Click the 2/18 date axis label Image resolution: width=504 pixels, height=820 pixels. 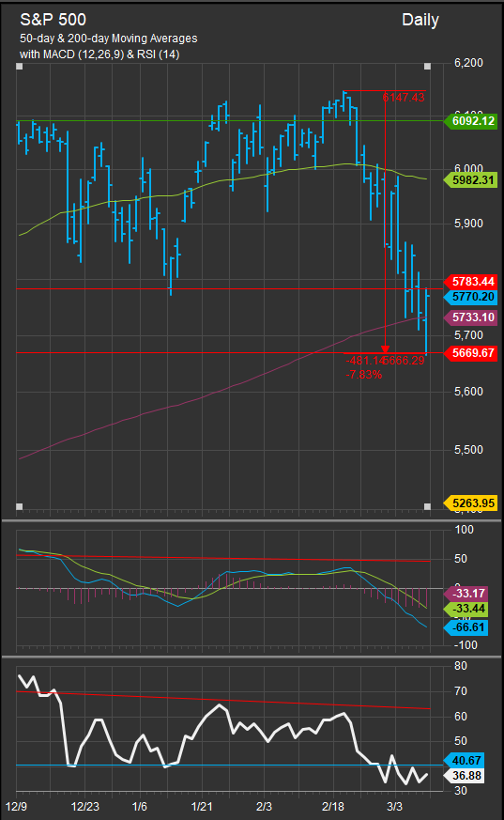click(x=333, y=807)
